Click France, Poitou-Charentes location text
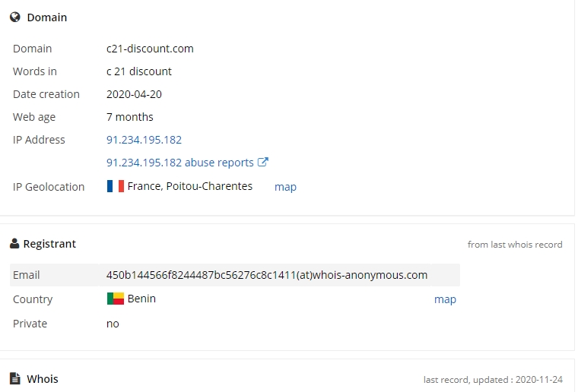The height and width of the screenshot is (392, 578). [190, 186]
